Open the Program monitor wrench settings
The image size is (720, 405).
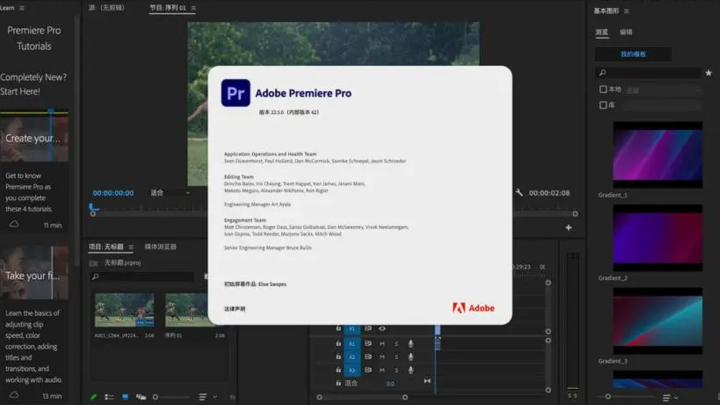(x=519, y=193)
